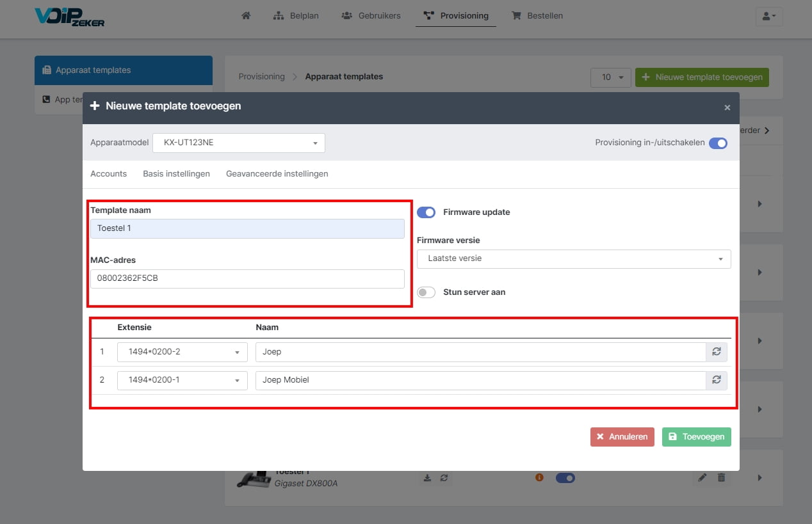
Task: Delete trash icon on Gigaset DX800A row
Action: pyautogui.click(x=722, y=478)
